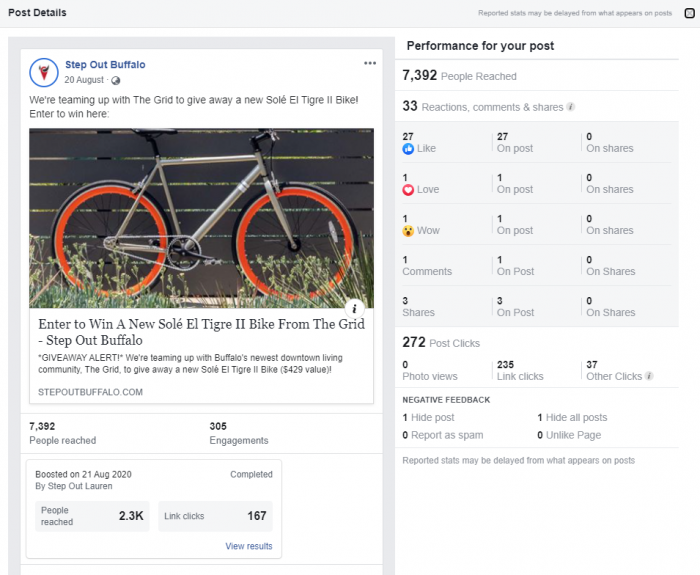
Task: Click View results for the boosted post
Action: pyautogui.click(x=249, y=546)
